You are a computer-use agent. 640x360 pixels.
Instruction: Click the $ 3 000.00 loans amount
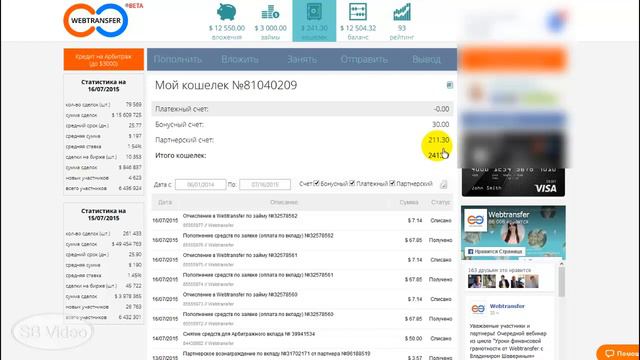coord(270,28)
